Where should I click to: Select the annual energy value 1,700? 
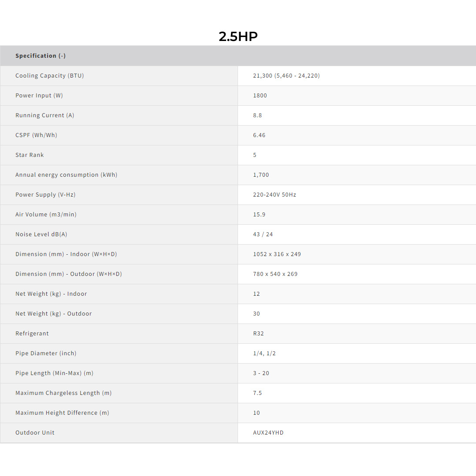coord(261,175)
